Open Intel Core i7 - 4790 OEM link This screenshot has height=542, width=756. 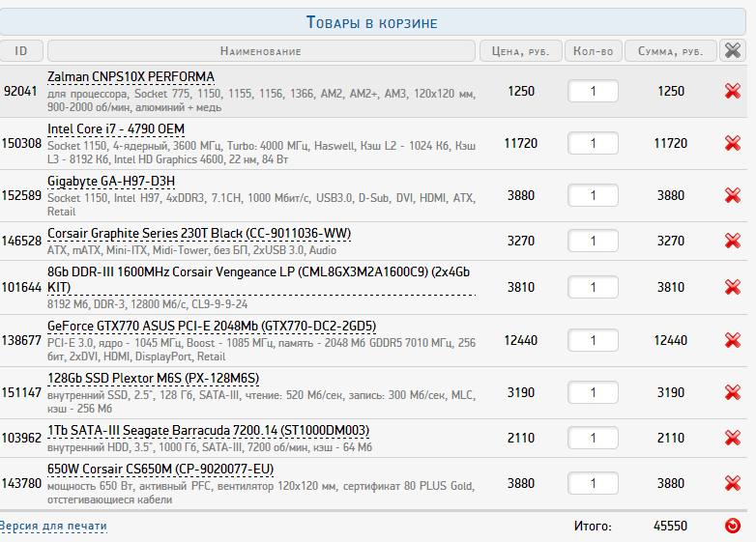(116, 129)
